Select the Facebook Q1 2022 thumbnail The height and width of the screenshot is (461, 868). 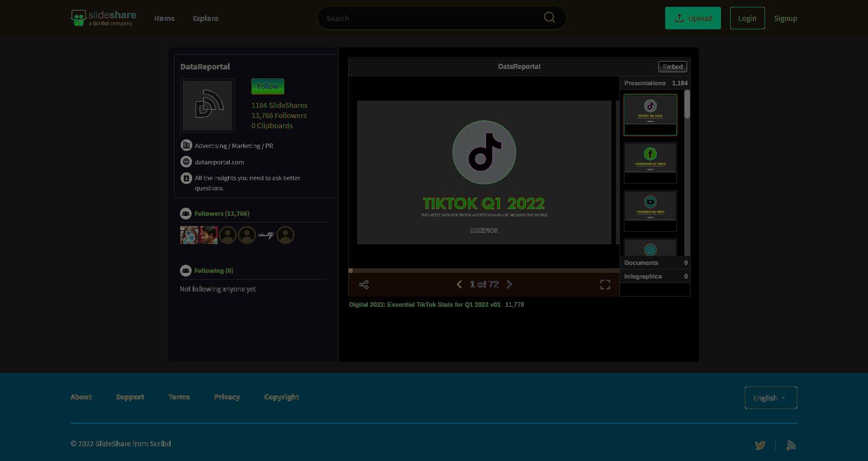[x=650, y=163]
